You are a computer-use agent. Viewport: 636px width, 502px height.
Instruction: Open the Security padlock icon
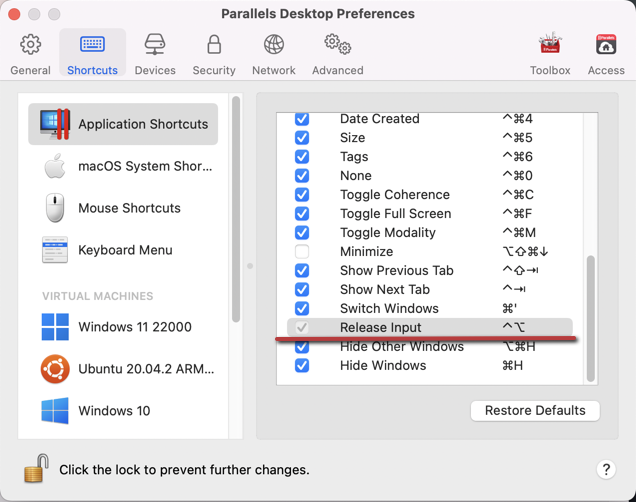[x=214, y=44]
